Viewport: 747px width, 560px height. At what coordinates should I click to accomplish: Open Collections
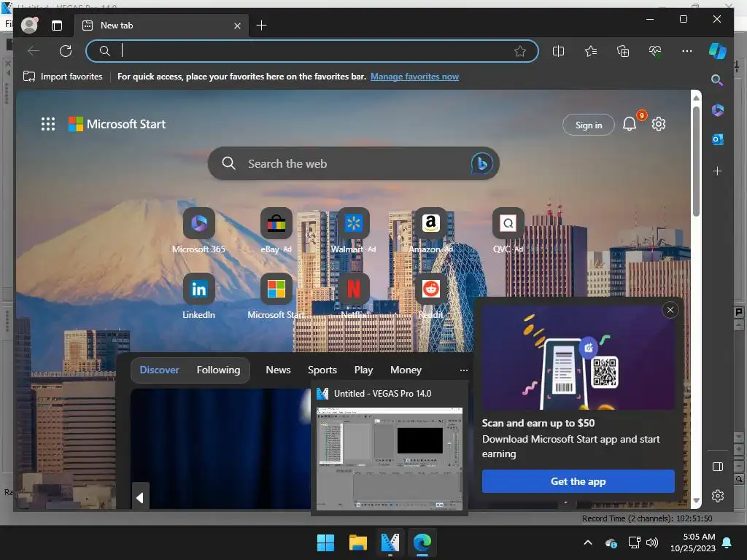pos(623,51)
